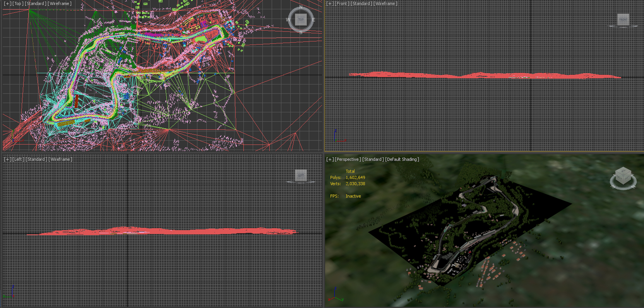Viewport: 644px width, 308px height.
Task: Open the [Default Shading] menu in Perspective viewport
Action: coord(402,159)
